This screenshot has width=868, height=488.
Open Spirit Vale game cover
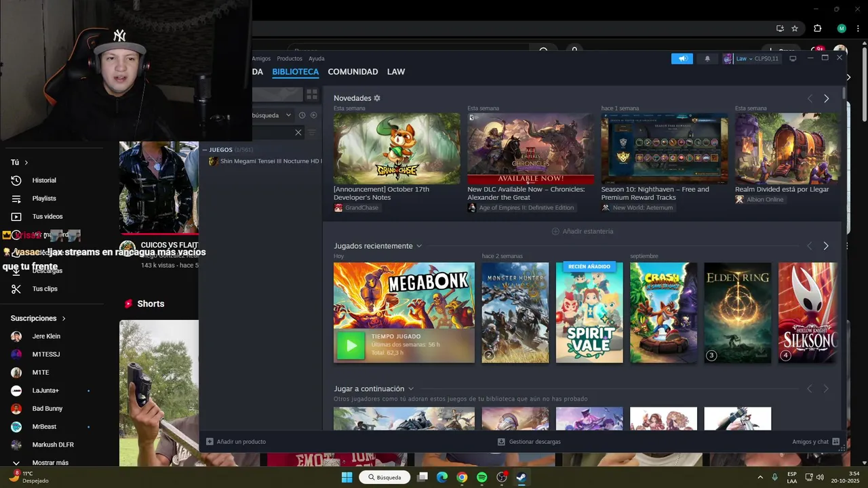pyautogui.click(x=589, y=312)
